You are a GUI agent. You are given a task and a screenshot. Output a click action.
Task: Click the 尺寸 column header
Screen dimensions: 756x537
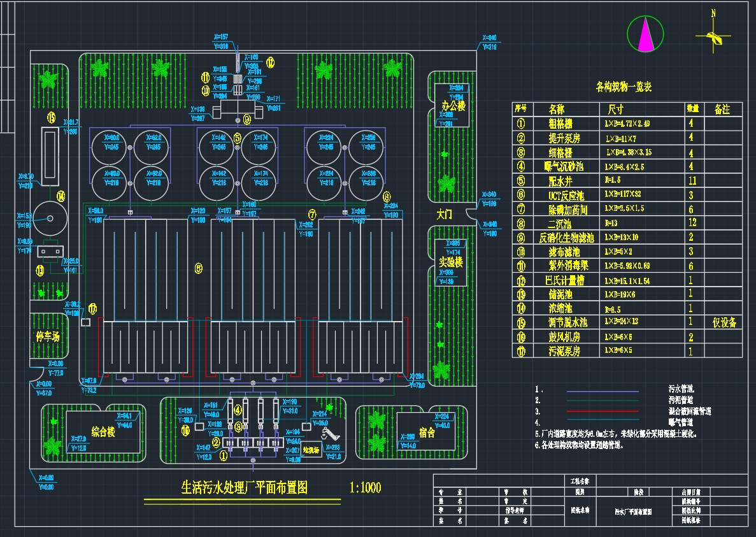coord(616,110)
